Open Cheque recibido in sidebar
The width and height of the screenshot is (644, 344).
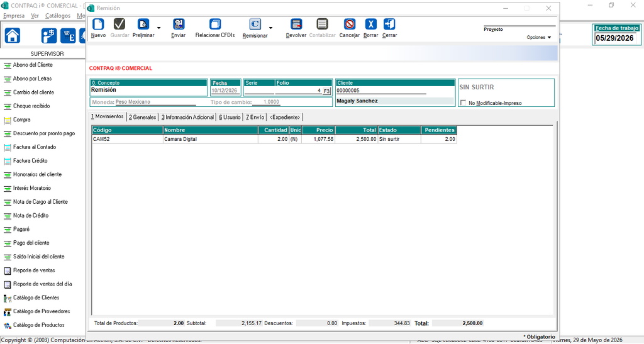click(x=31, y=106)
